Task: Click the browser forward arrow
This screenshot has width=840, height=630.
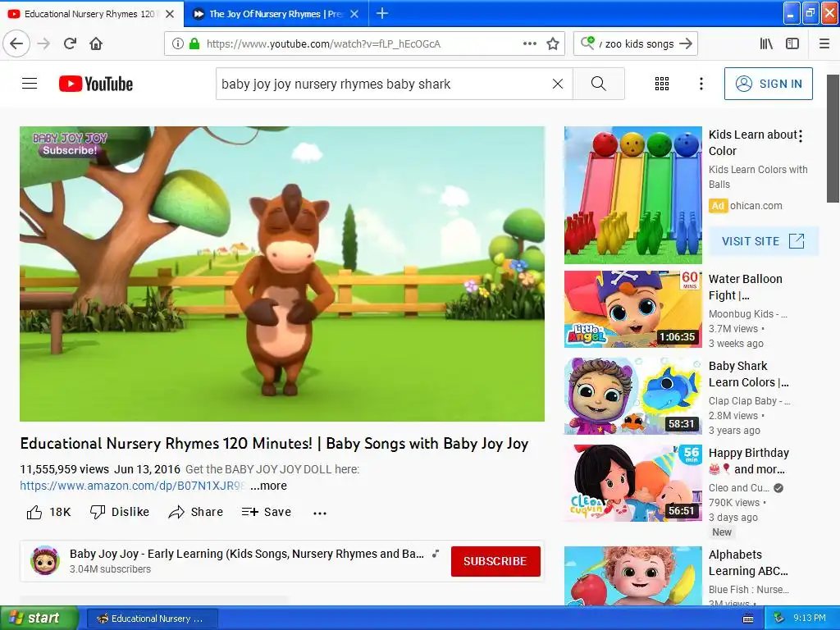Action: 44,43
